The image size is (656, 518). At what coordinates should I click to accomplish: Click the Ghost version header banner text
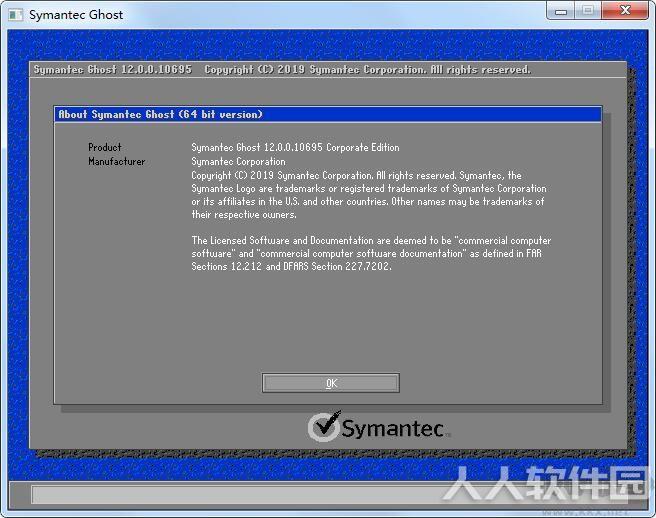pos(282,69)
